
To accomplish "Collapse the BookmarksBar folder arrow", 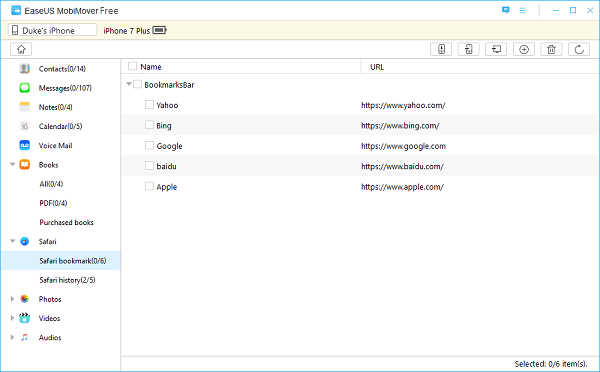I will click(x=129, y=84).
